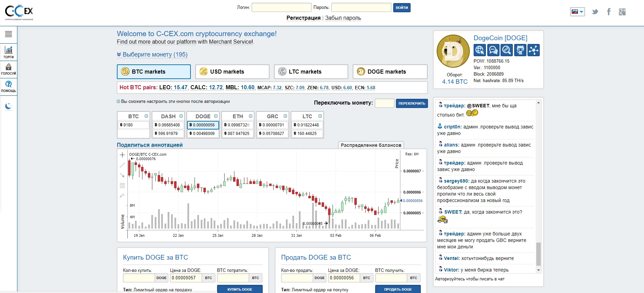Open the ГОЛОСУЙ voting icon
The width and height of the screenshot is (644, 293).
point(9,69)
